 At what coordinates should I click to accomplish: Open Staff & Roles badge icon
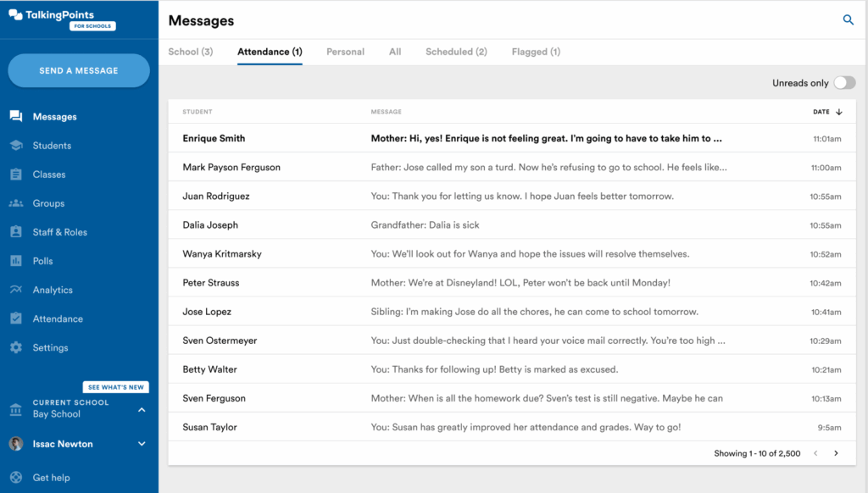click(15, 232)
